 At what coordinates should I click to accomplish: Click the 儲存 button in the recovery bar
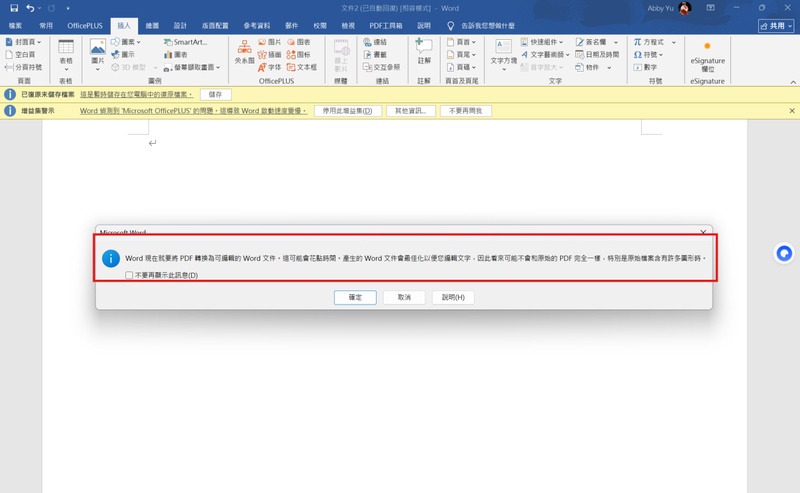click(x=215, y=94)
